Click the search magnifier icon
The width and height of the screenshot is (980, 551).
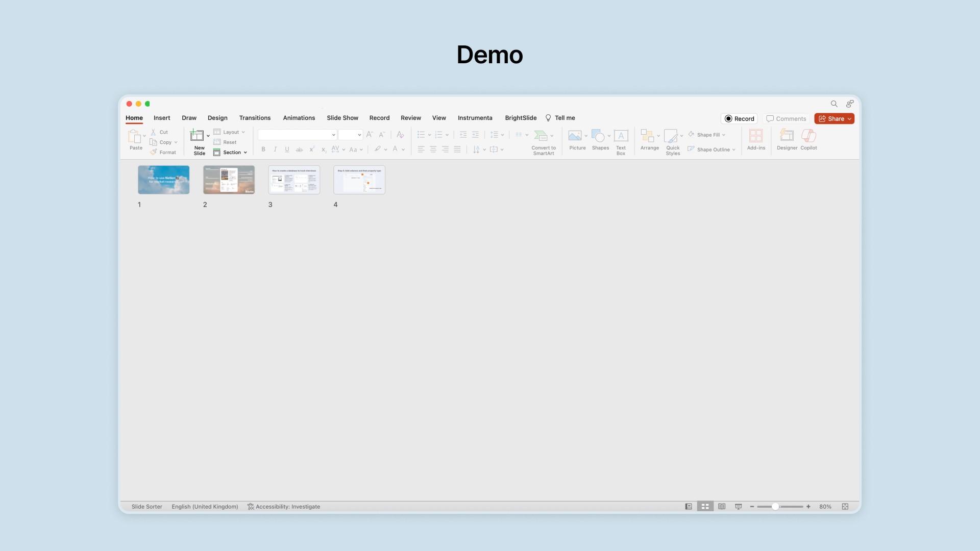pyautogui.click(x=834, y=104)
